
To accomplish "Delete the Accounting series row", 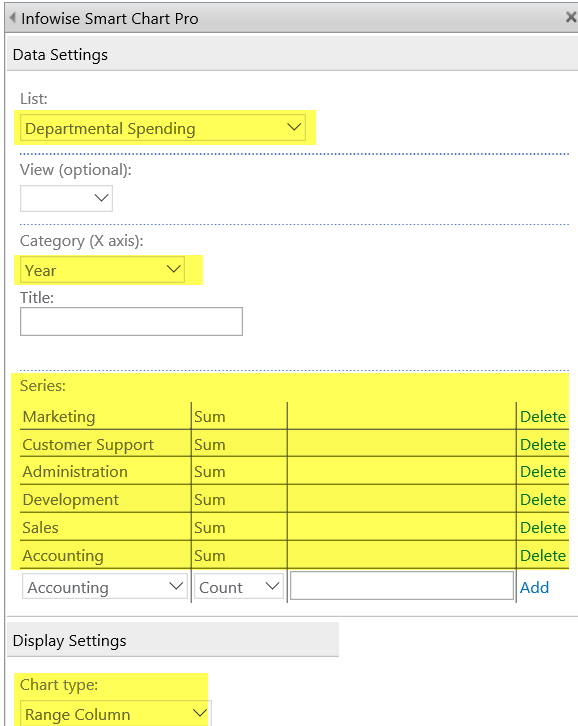I will 543,555.
